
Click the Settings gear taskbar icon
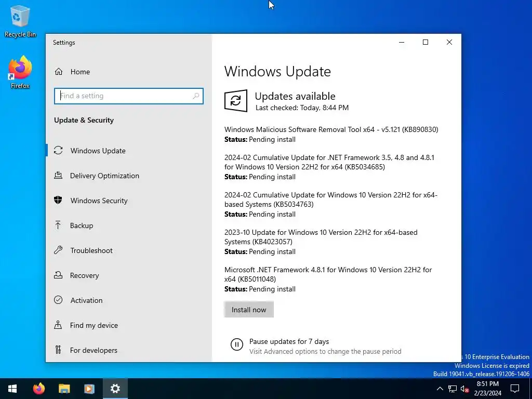point(115,389)
